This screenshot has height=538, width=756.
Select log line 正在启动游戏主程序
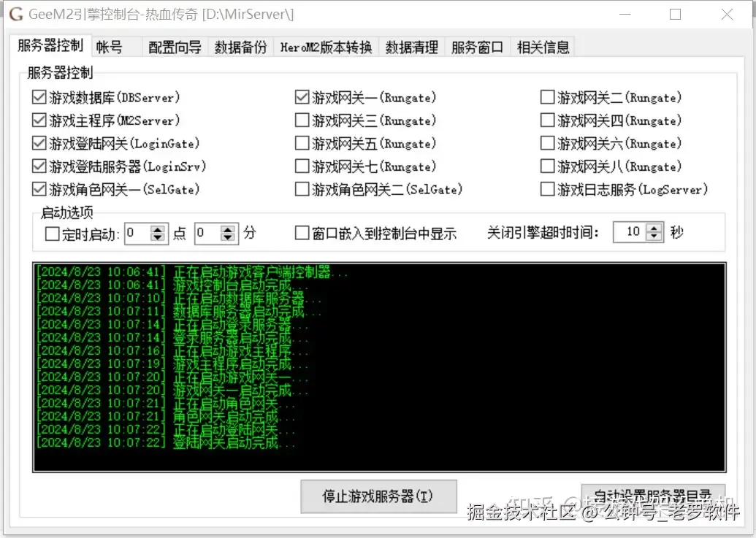coord(172,350)
